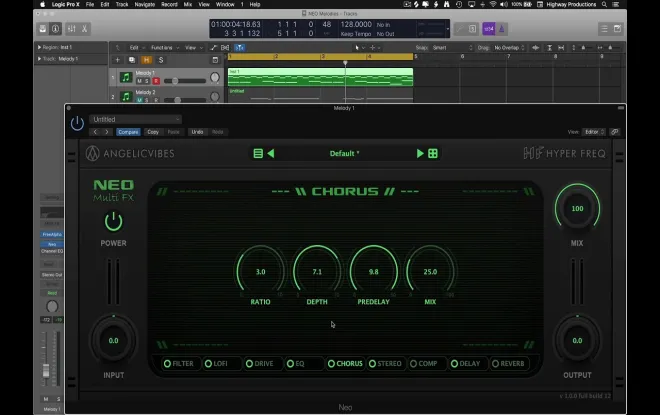Toggle the Neo POWER button
The width and height of the screenshot is (660, 415).
tap(113, 222)
